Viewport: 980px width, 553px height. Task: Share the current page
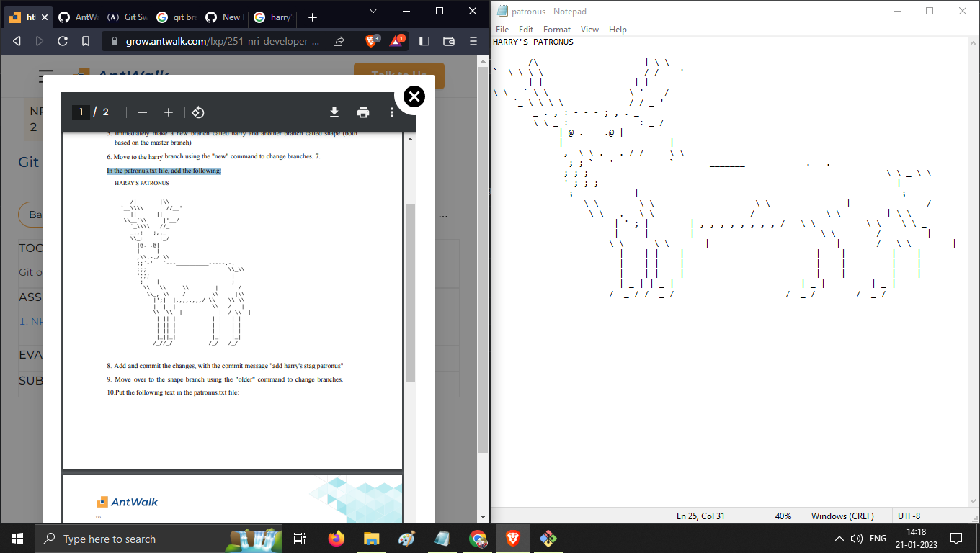(x=338, y=41)
